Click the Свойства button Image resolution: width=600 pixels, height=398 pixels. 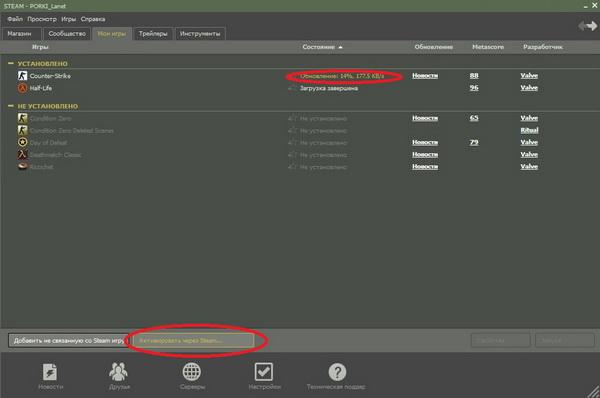[x=501, y=340]
